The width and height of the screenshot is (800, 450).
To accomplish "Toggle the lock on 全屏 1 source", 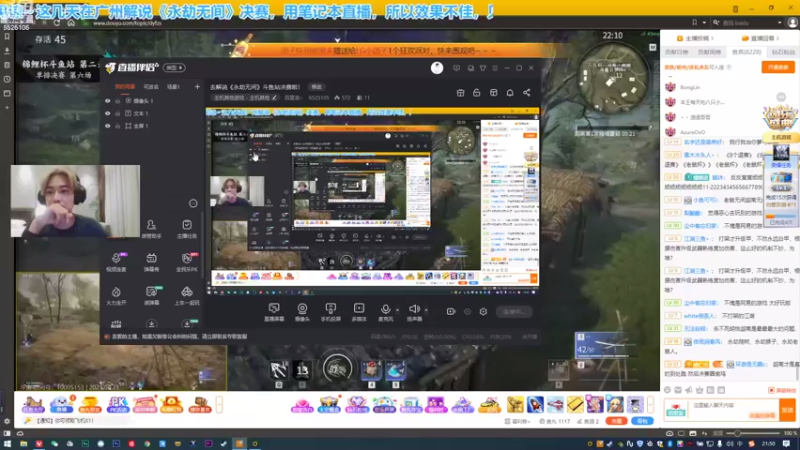I will pyautogui.click(x=118, y=126).
